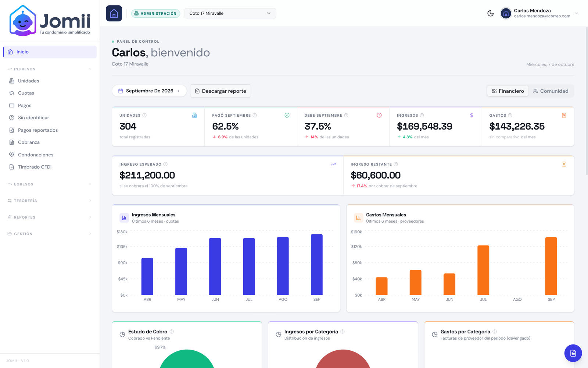Viewport: 588px width, 368px height.
Task: Click help icon next to Estado de Cobro
Action: coord(172,332)
